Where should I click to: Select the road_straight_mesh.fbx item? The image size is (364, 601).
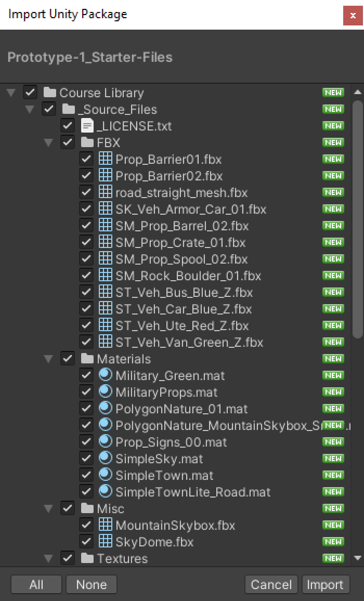[x=181, y=192]
